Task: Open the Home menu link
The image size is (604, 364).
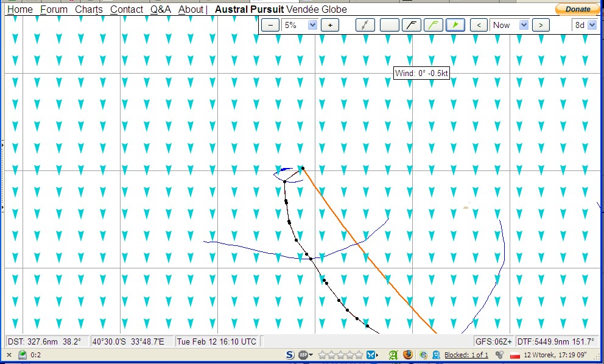Action: click(x=19, y=9)
